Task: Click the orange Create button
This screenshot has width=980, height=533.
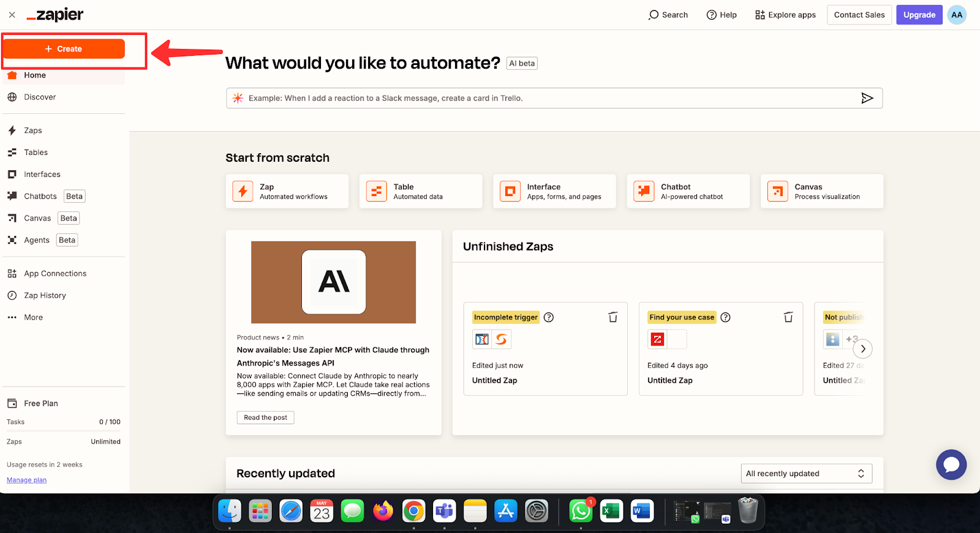Action: pyautogui.click(x=64, y=49)
